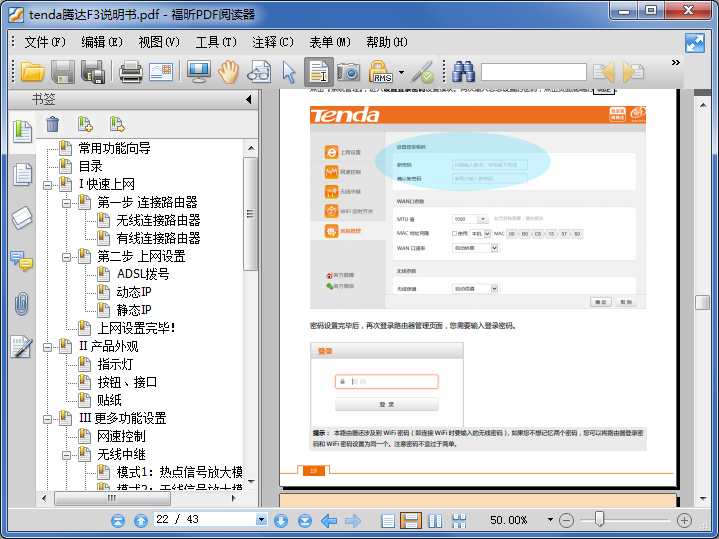Select the arrow pointer annotation tool

[289, 72]
